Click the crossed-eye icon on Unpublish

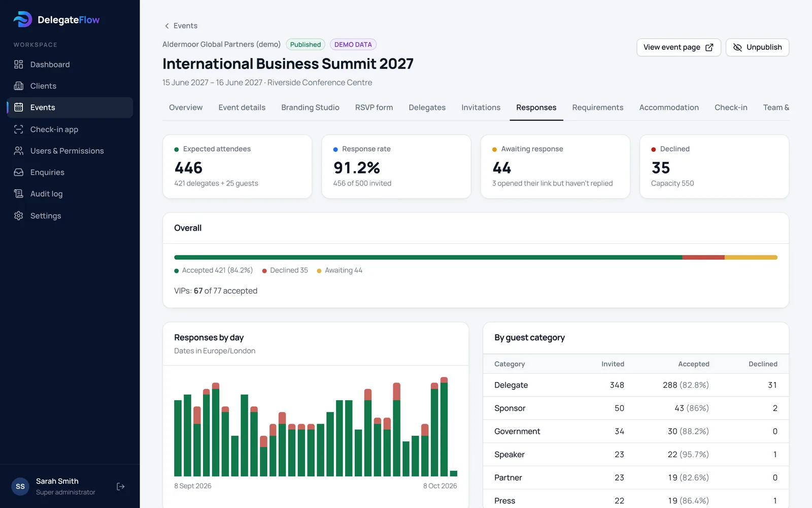[x=737, y=47]
